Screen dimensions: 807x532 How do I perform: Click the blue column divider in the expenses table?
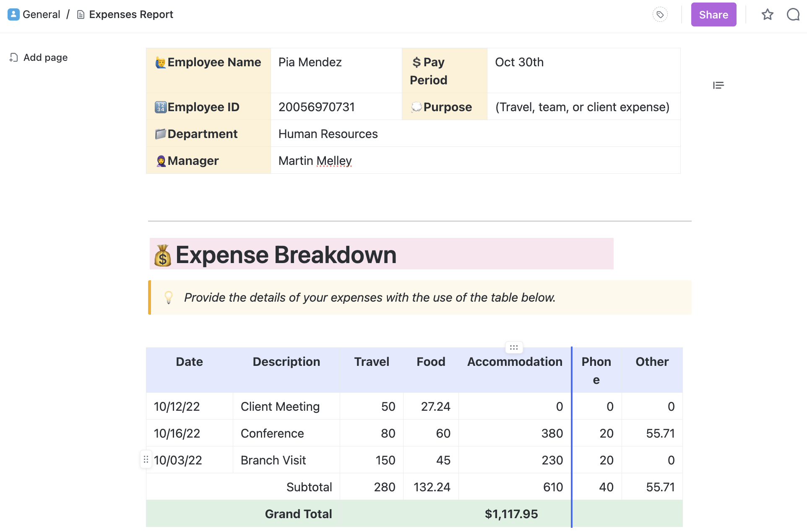click(571, 436)
